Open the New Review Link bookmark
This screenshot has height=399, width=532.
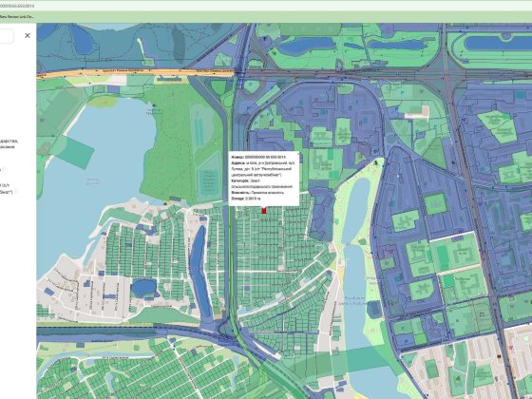(17, 16)
